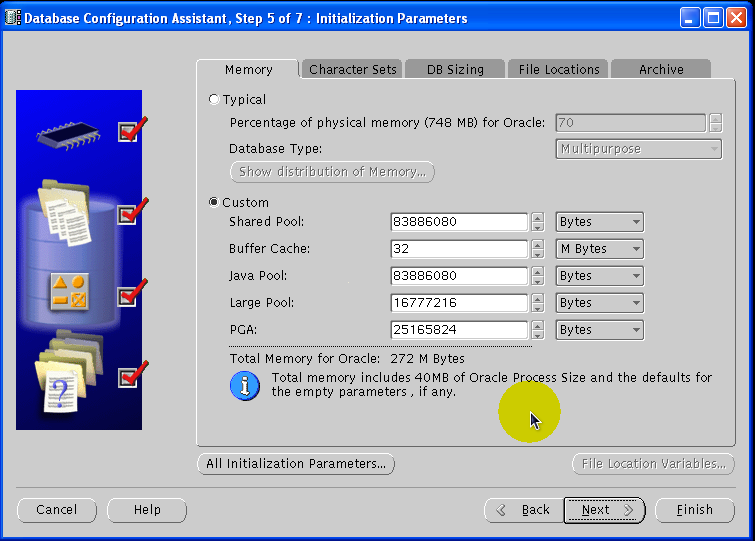
Task: Click the Database Configuration Assistant title bar icon
Action: (13, 18)
